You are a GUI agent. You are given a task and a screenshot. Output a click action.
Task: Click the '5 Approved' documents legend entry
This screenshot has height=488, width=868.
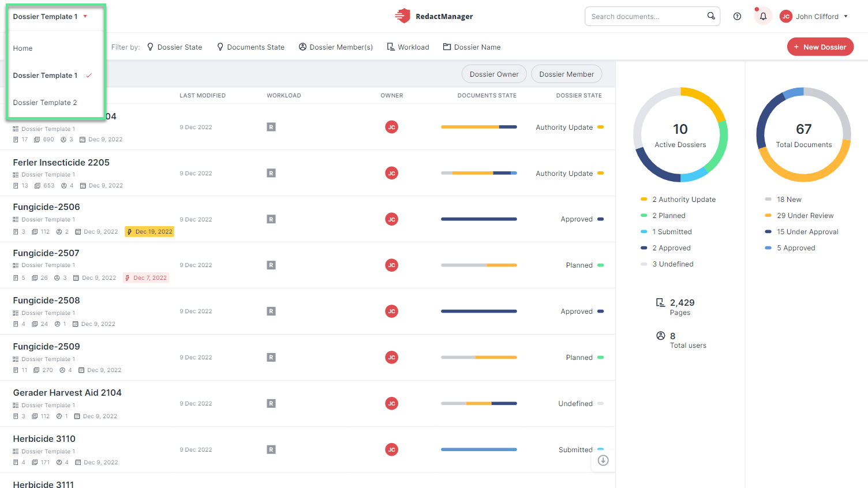(790, 248)
